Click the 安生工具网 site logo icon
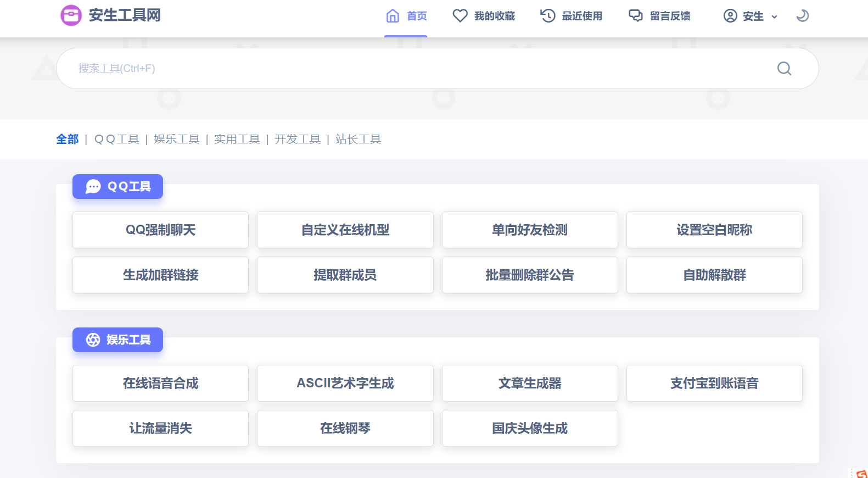This screenshot has height=478, width=868. point(71,15)
